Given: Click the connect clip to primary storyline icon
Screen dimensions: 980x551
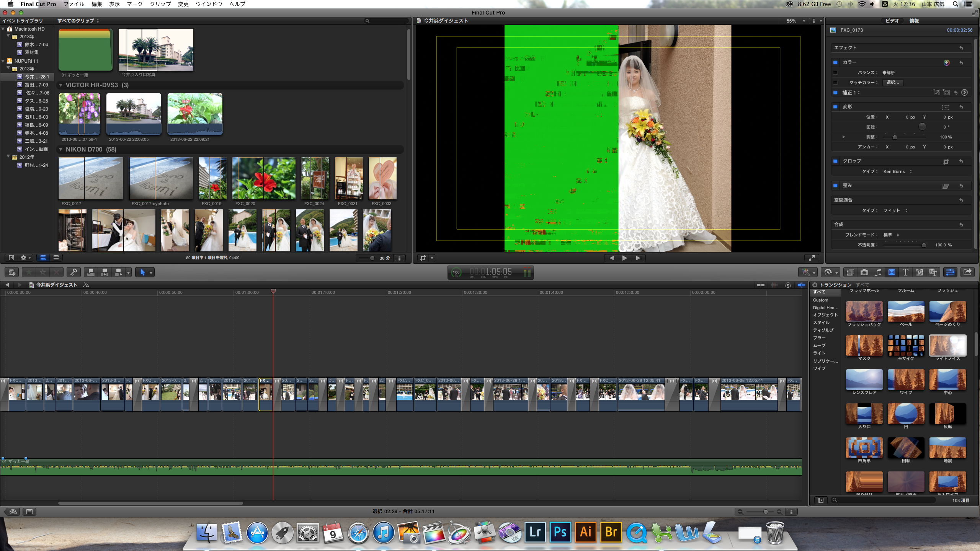Looking at the screenshot, I should [x=91, y=272].
